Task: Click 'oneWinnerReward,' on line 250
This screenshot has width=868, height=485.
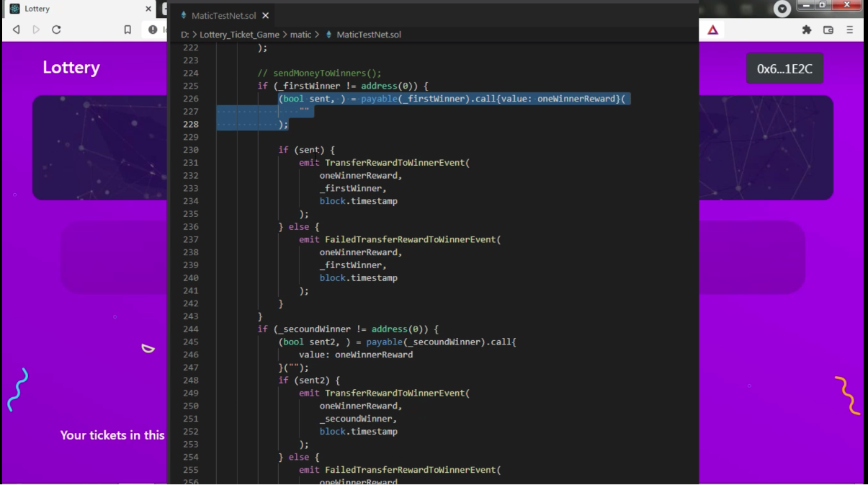Action: (x=361, y=406)
